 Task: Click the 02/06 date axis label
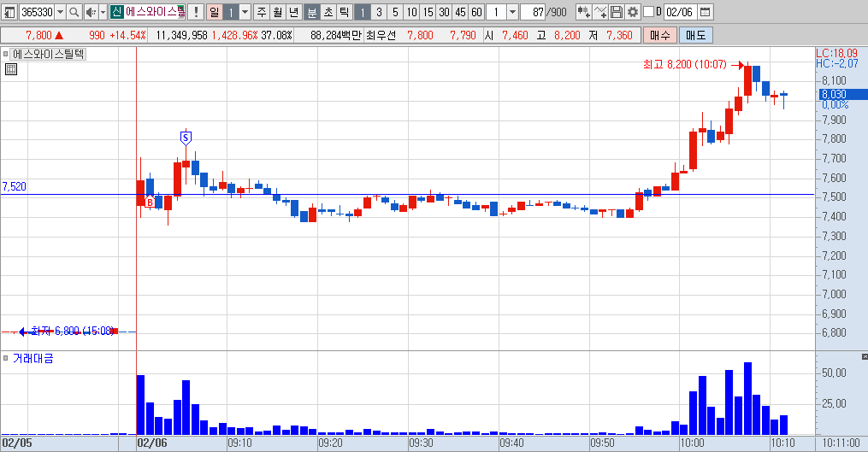click(152, 443)
